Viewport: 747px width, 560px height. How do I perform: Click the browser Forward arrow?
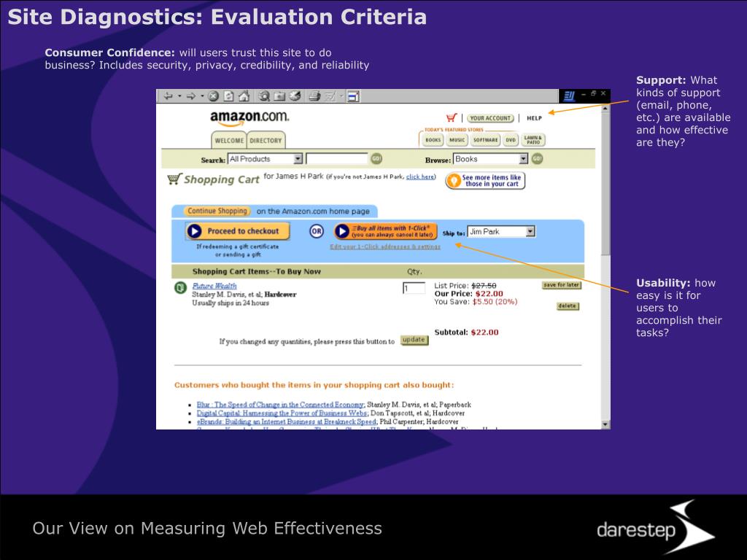[191, 96]
